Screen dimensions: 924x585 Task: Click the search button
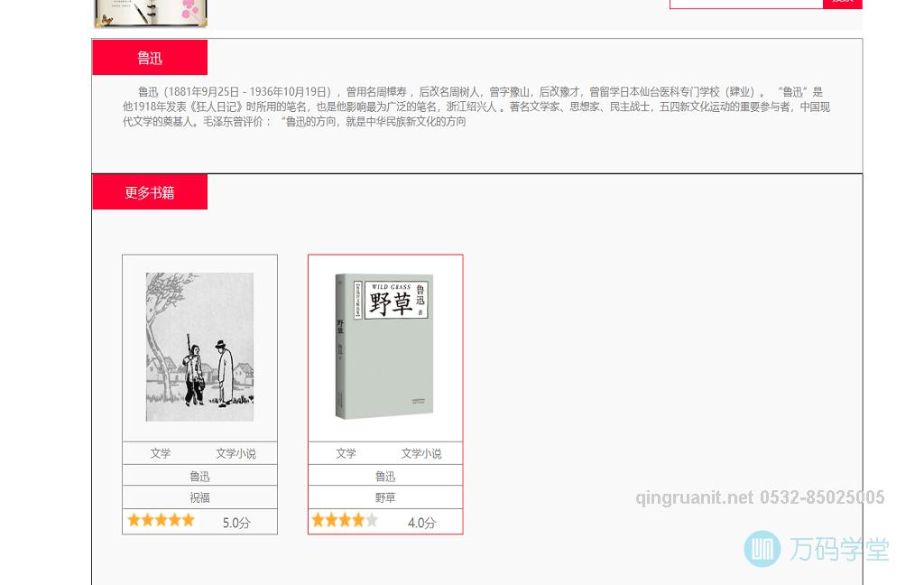coord(842,1)
